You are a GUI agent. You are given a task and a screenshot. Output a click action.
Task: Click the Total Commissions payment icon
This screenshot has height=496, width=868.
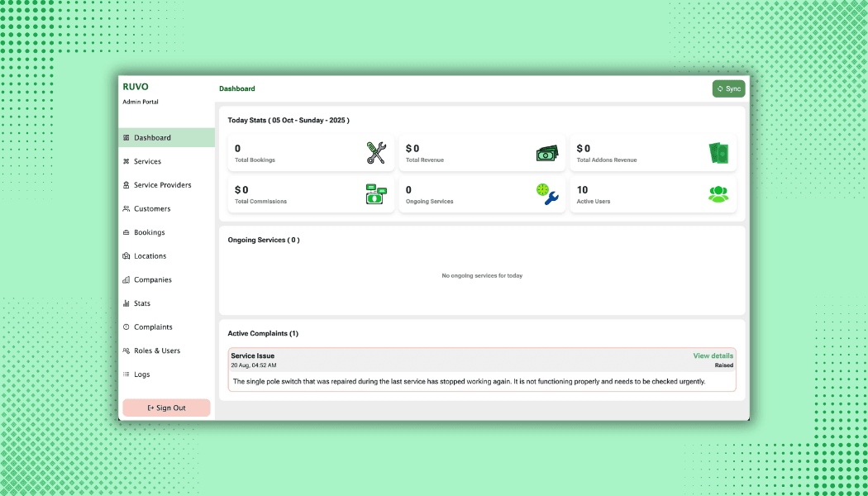[376, 194]
